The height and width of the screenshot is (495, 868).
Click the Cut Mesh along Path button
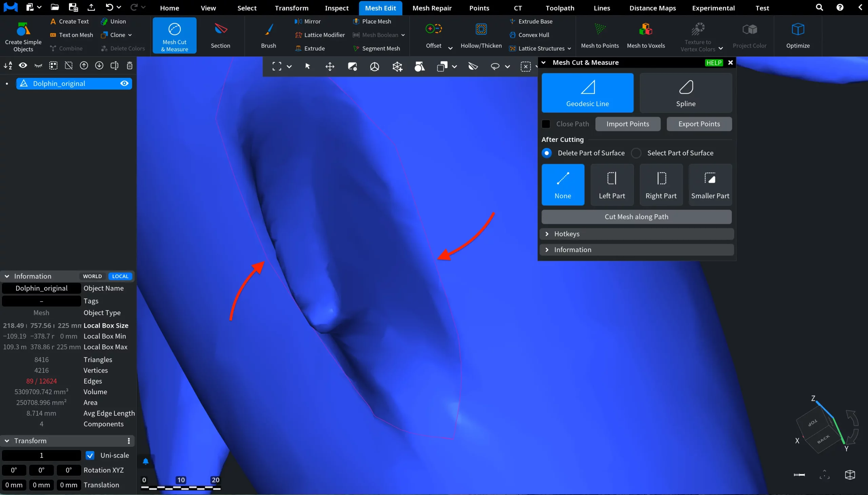(636, 217)
